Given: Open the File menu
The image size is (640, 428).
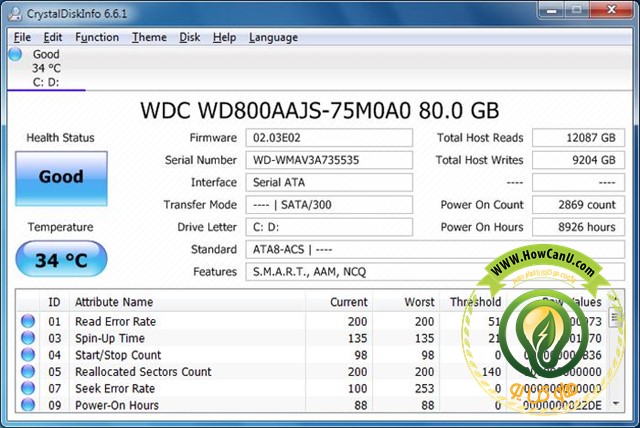Looking at the screenshot, I should [22, 38].
